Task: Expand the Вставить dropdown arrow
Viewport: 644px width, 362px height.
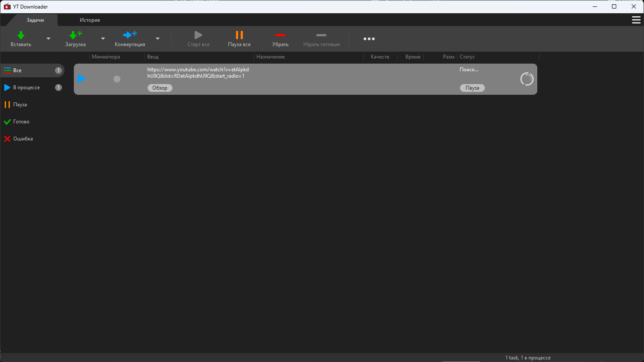Action: (48, 39)
